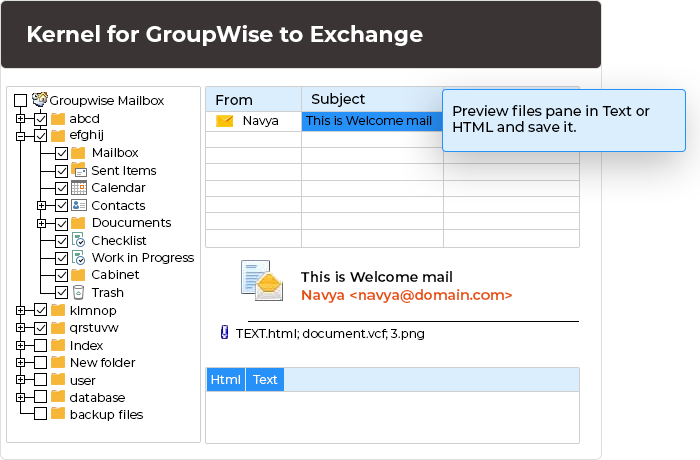
Task: Expand the qrstuvw tree node
Action: click(20, 328)
